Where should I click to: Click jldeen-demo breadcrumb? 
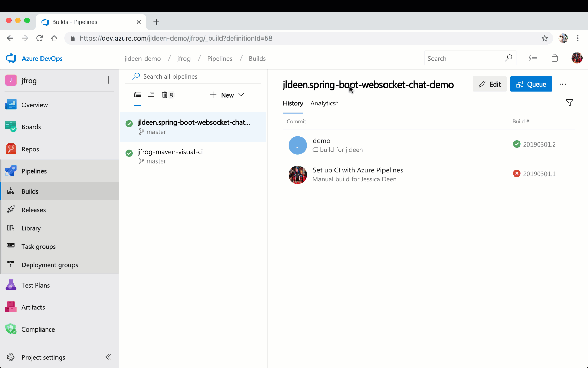142,59
